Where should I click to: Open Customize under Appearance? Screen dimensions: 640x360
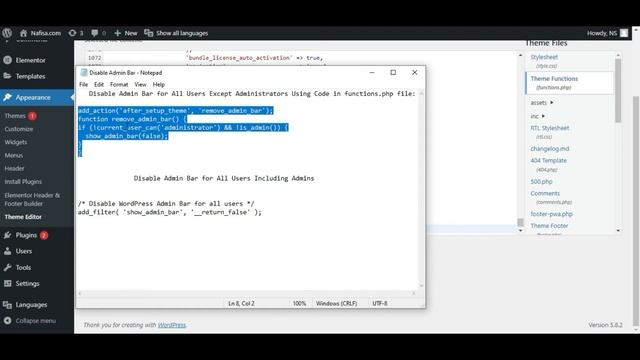tap(19, 129)
